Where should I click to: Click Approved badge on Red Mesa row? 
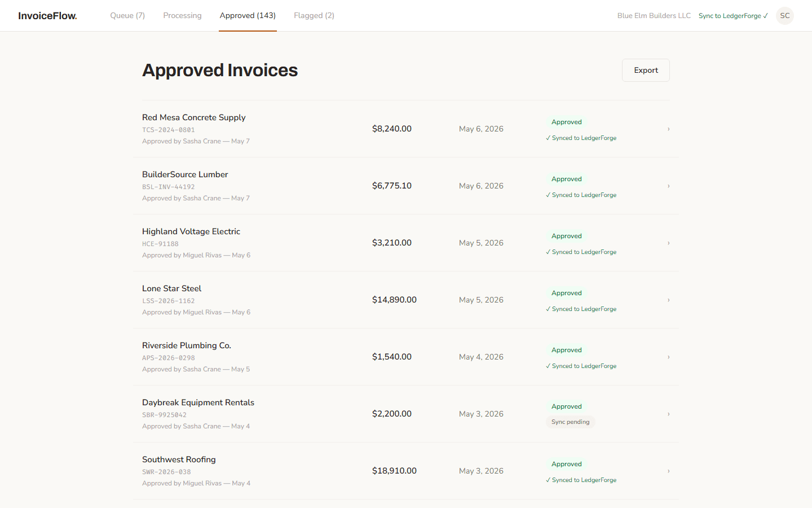pos(567,122)
